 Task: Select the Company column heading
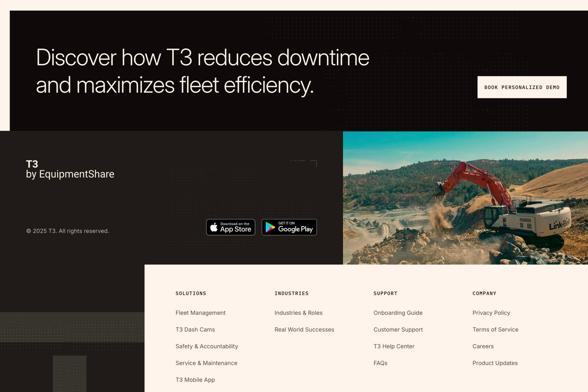tap(484, 293)
